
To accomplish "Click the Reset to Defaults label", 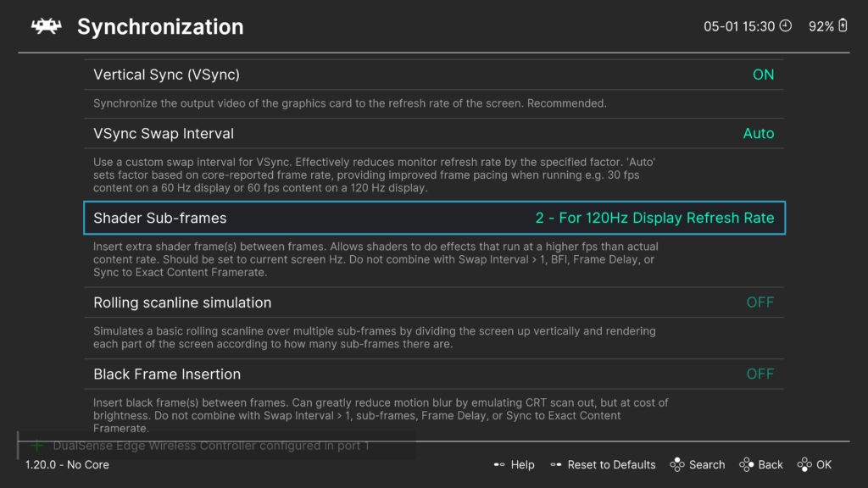I will (611, 465).
